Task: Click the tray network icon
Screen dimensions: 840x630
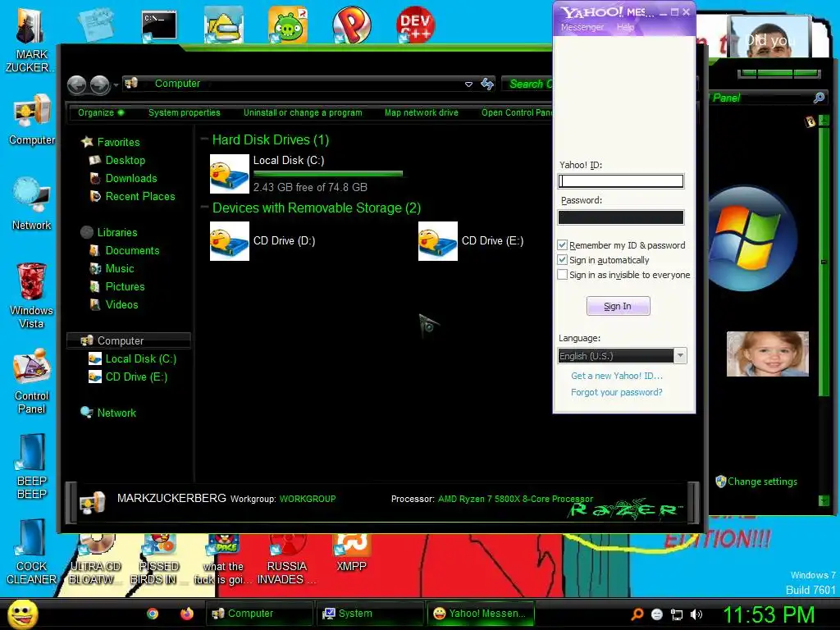Action: click(x=677, y=614)
